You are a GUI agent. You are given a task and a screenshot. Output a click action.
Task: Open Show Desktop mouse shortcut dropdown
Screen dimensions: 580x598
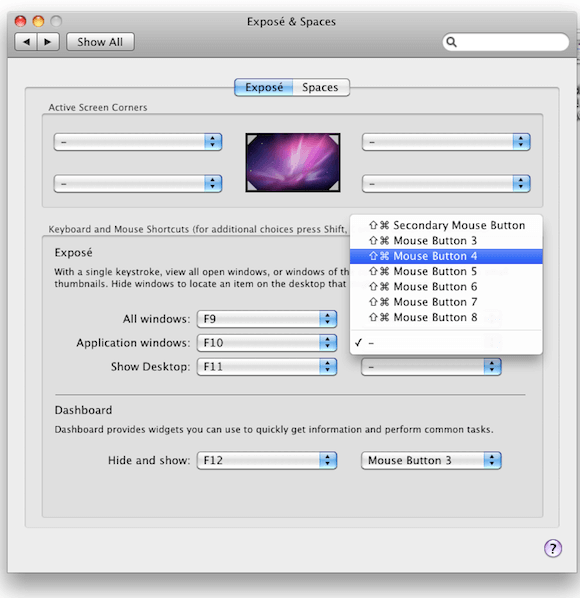(x=431, y=367)
